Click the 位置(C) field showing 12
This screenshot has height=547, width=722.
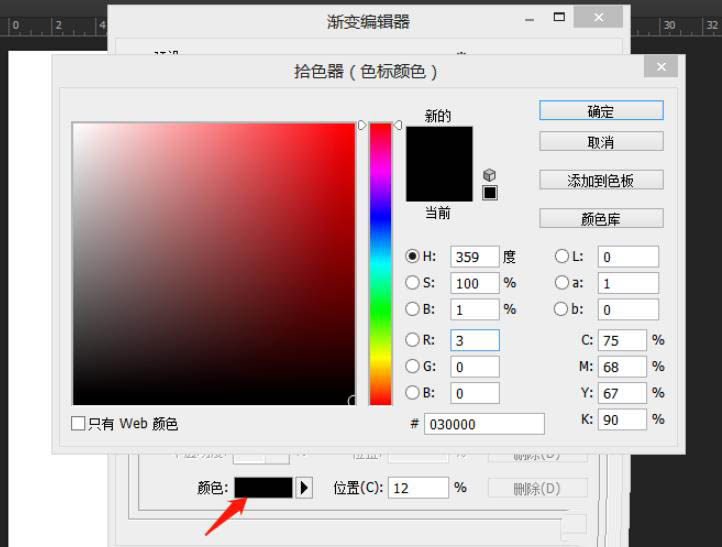click(419, 488)
